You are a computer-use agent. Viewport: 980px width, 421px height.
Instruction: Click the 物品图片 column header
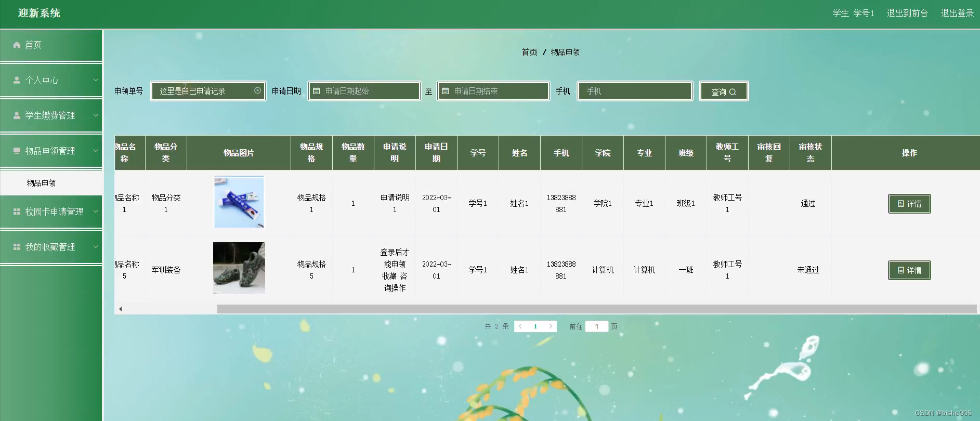click(x=239, y=153)
